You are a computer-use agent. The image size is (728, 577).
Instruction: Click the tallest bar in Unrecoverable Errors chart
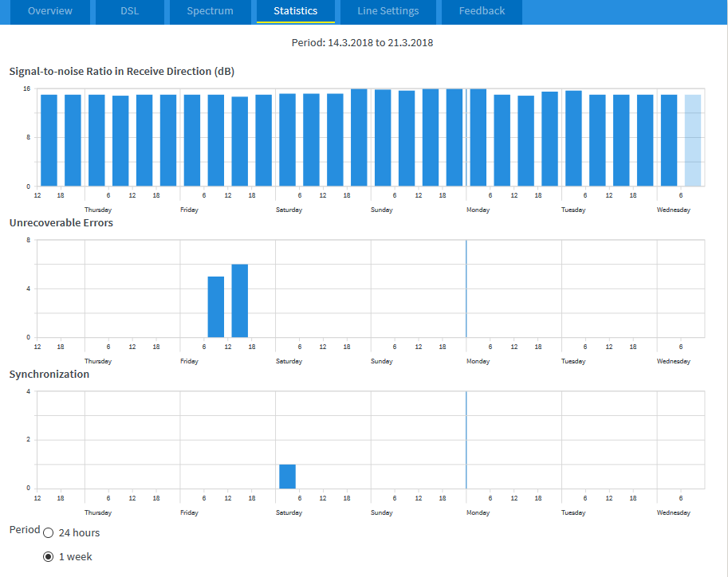tap(240, 300)
